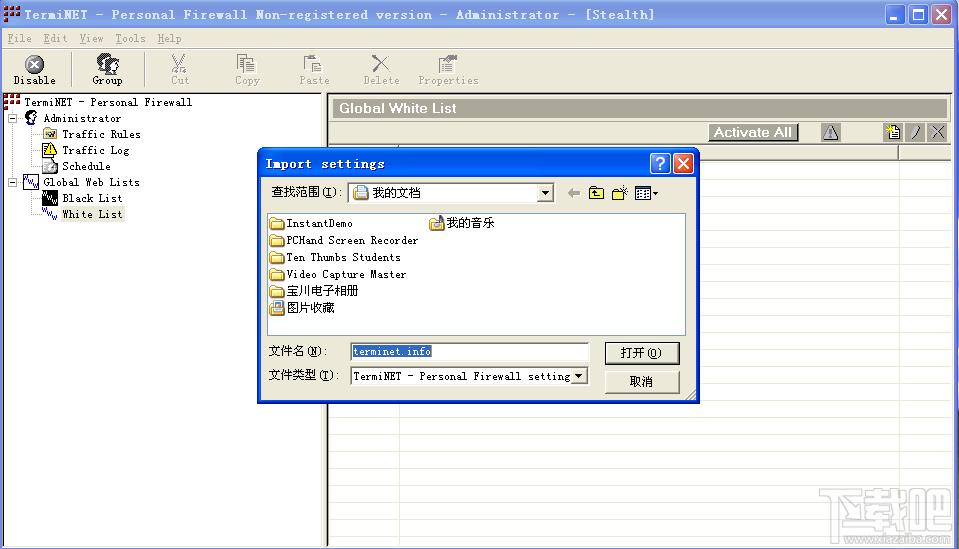This screenshot has width=959, height=549.
Task: Open the View menu
Action: click(x=91, y=39)
